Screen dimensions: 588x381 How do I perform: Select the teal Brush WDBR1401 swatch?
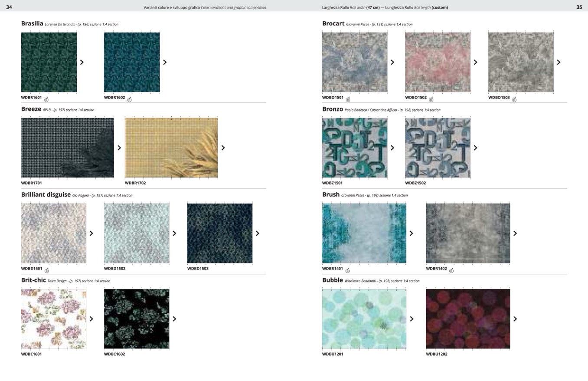coord(364,233)
